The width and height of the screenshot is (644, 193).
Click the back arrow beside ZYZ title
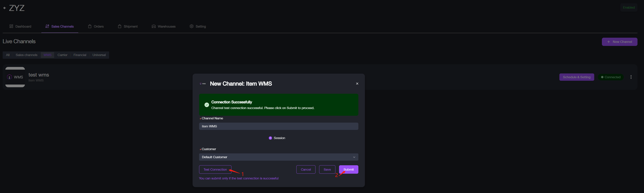4,8
